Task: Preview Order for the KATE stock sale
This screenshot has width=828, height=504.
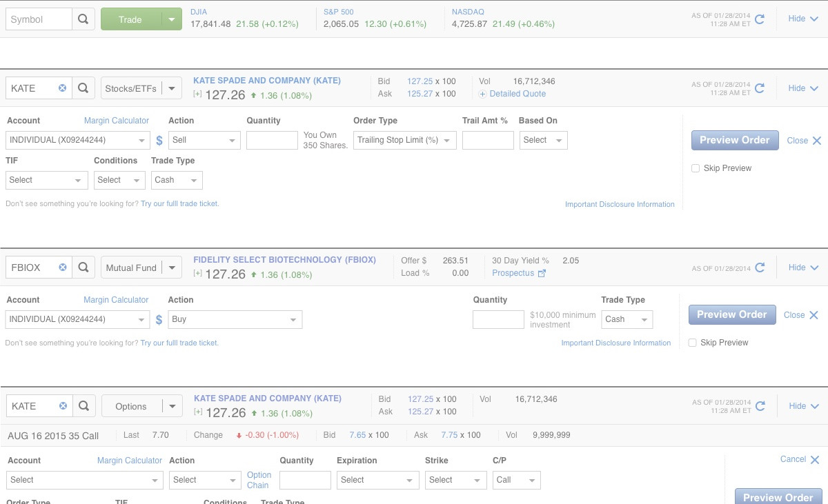Action: 735,140
